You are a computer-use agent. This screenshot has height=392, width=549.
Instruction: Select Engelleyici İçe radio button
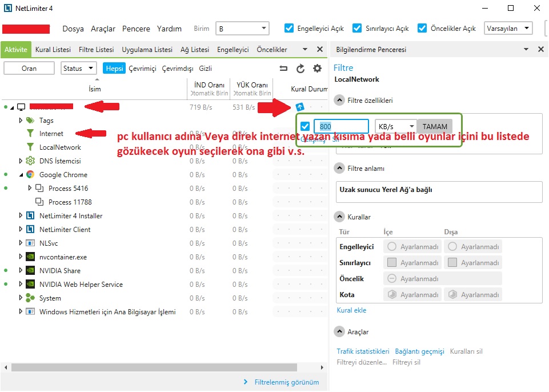[x=392, y=247]
